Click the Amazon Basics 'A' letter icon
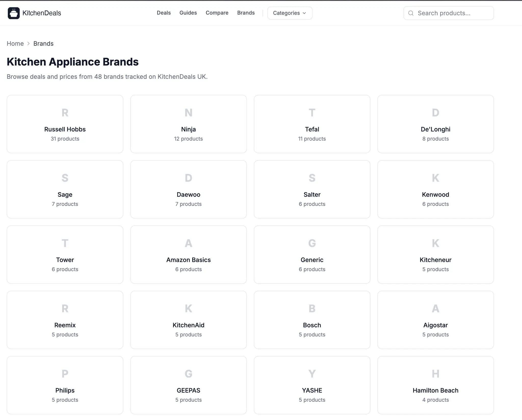This screenshot has width=522, height=420. (x=189, y=243)
